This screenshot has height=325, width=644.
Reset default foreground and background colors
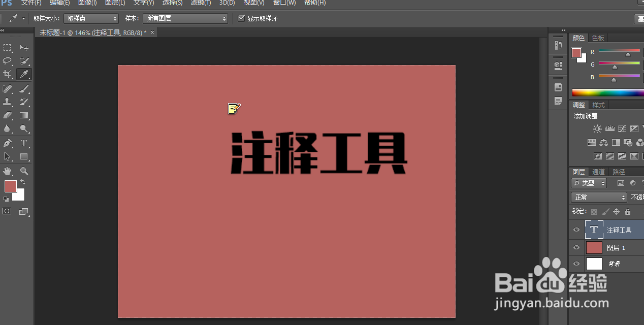6,199
